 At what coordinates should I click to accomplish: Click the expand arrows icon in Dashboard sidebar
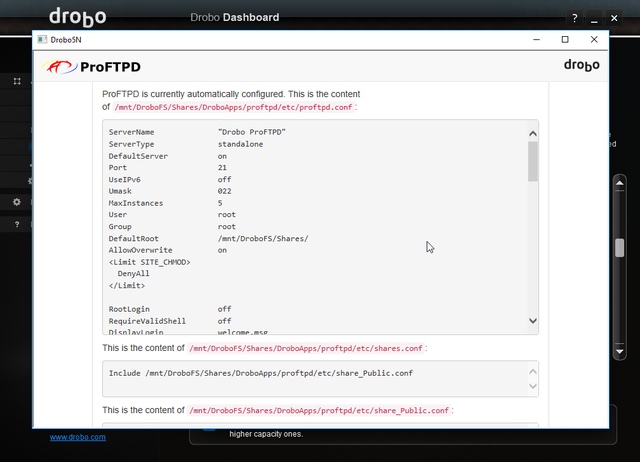(17, 81)
